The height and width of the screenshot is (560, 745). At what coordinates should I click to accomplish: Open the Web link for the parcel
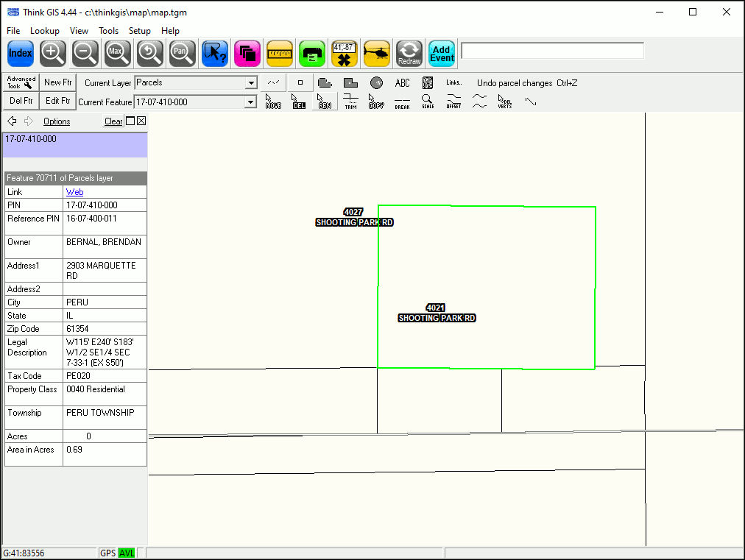(x=75, y=192)
